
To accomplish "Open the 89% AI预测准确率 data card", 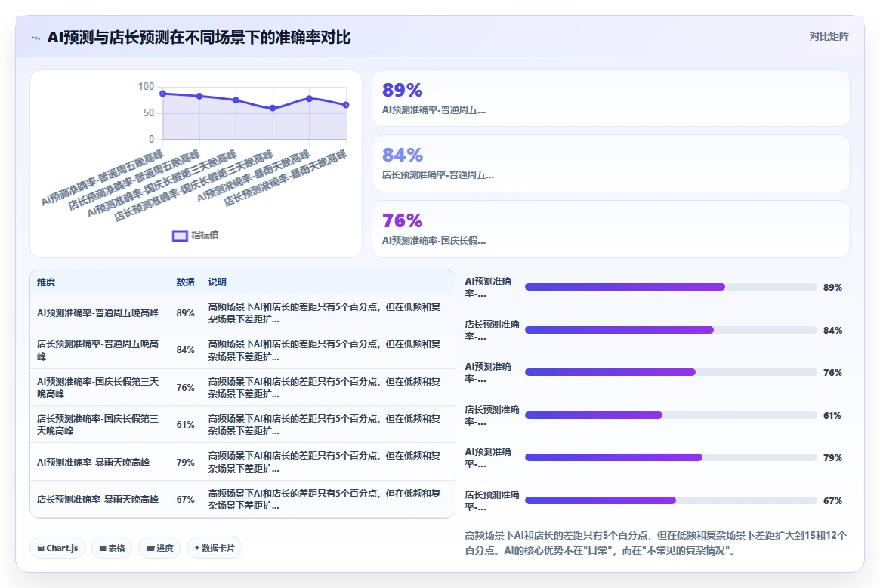I will pos(610,98).
